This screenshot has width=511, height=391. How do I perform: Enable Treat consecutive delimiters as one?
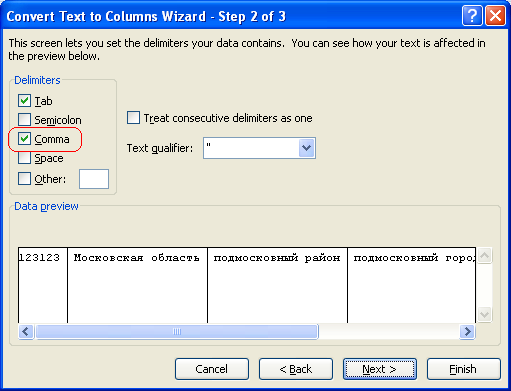(x=133, y=118)
